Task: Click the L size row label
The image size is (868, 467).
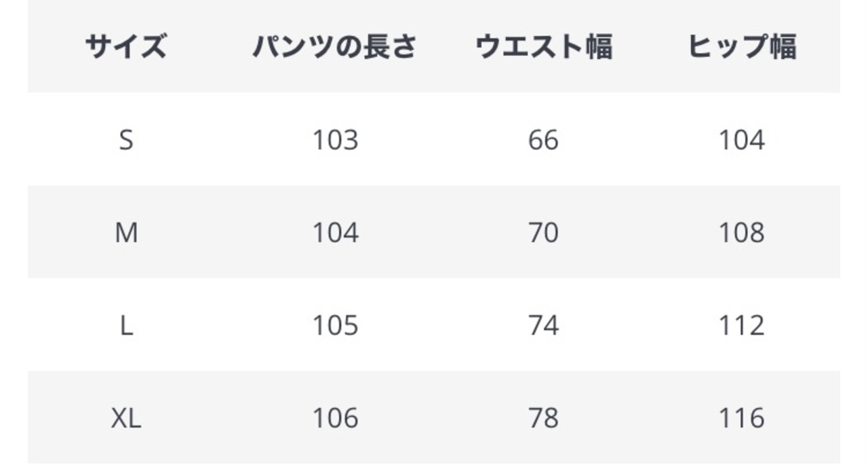Action: click(x=126, y=326)
